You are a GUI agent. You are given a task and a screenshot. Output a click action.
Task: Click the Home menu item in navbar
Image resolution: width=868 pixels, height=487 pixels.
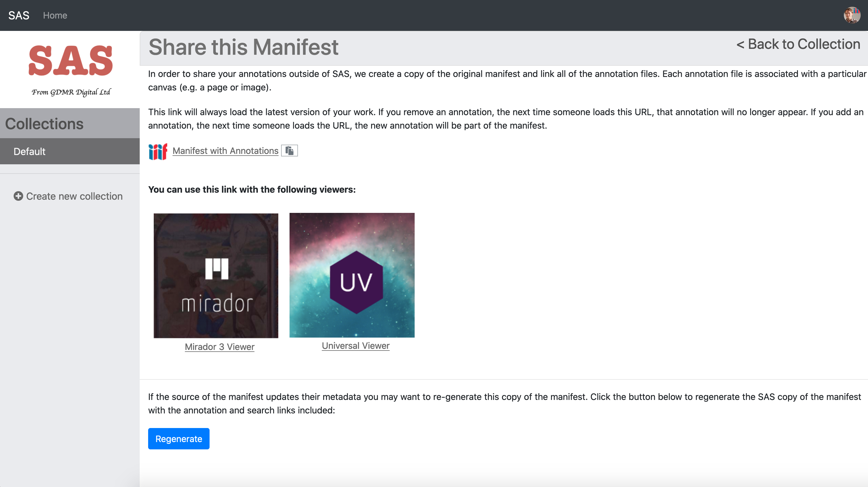pos(55,15)
